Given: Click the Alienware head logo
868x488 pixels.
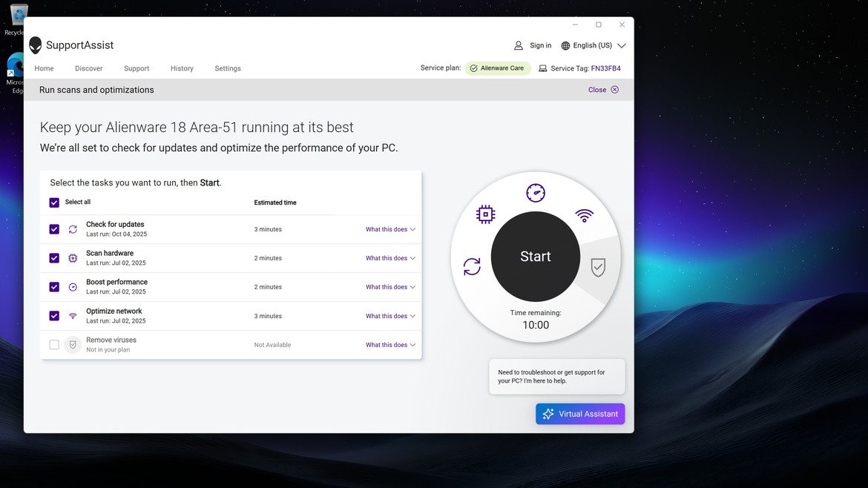Looking at the screenshot, I should (x=36, y=45).
